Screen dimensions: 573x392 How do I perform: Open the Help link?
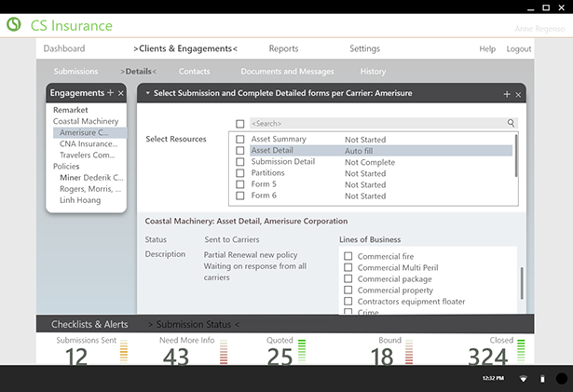487,48
